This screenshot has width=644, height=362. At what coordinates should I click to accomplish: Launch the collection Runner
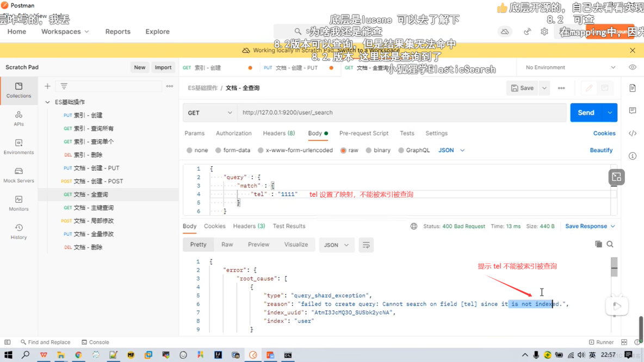click(x=600, y=342)
